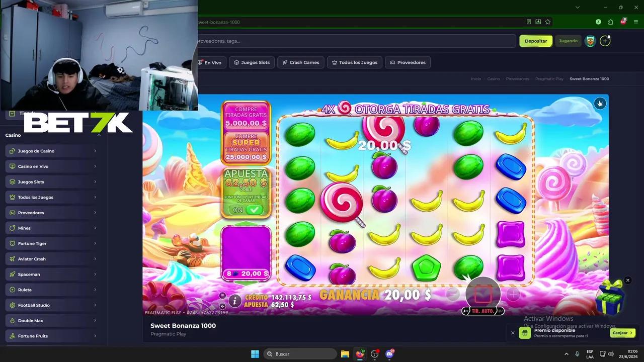Viewport: 644px width, 362px height.
Task: Click the Depositar button
Action: pos(536,41)
